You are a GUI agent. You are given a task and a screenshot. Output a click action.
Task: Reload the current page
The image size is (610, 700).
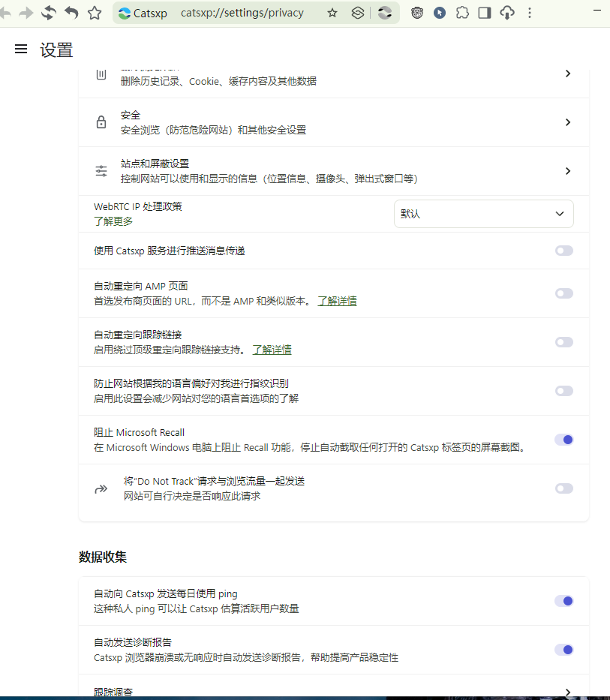click(x=47, y=12)
